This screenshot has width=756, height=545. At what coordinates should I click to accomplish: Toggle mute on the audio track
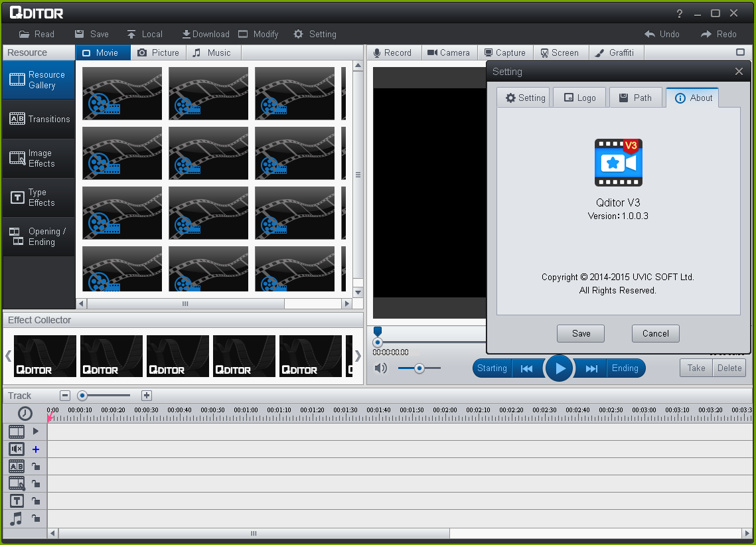tap(17, 449)
